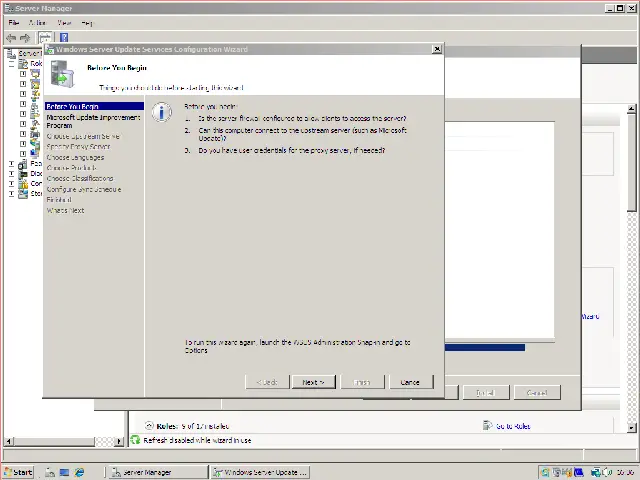Screen dimensions: 640x480
Task: Select the 'Configure Sync Schedule' step
Action: 84,189
